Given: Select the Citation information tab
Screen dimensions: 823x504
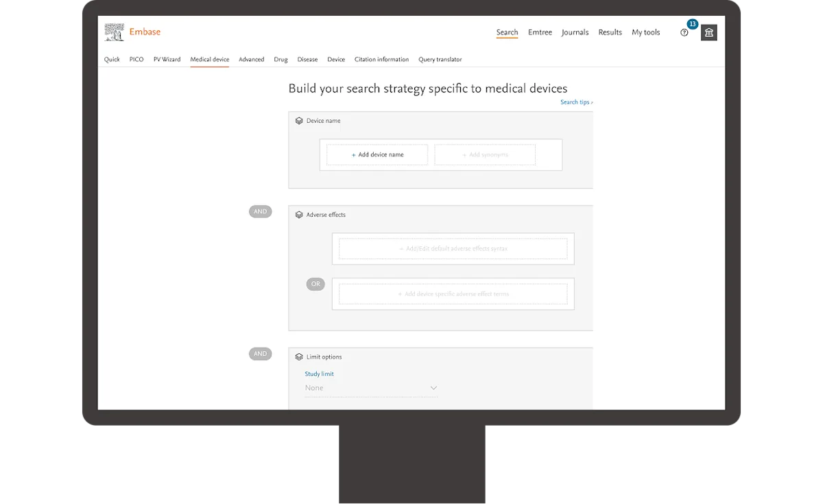Looking at the screenshot, I should [x=382, y=60].
